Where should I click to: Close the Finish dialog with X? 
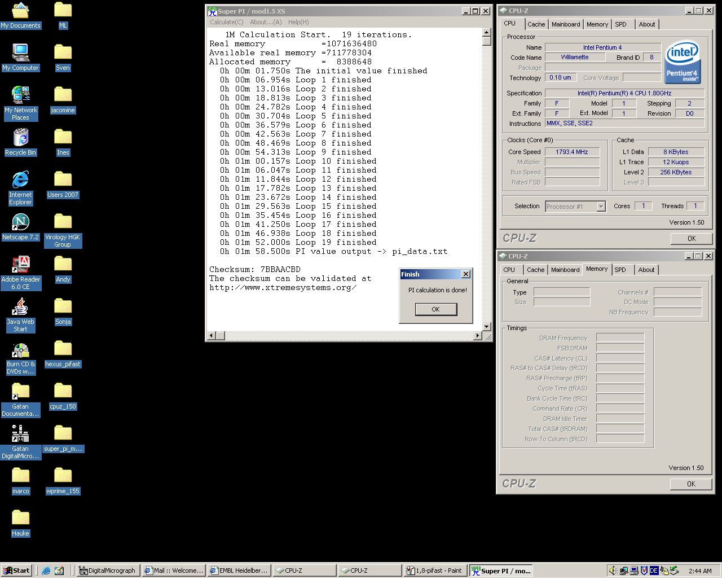click(465, 274)
